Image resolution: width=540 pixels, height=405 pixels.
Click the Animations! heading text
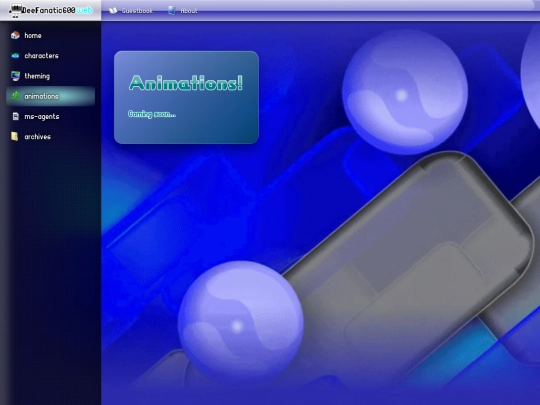pyautogui.click(x=186, y=83)
